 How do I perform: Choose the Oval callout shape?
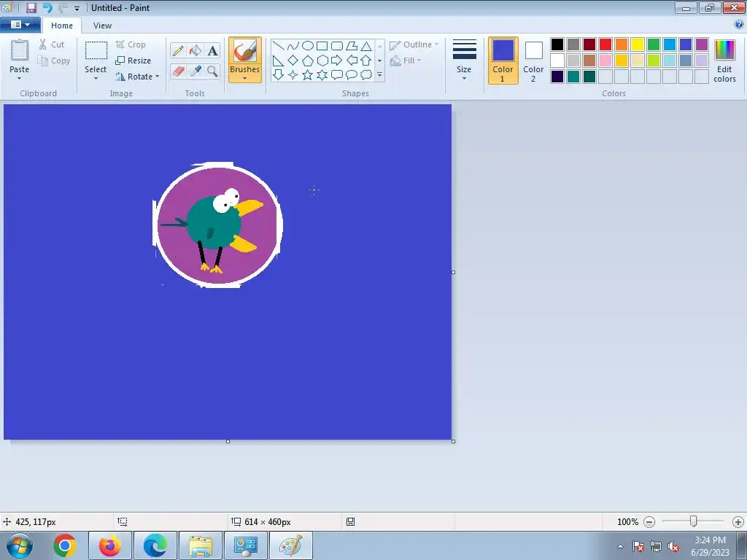[x=352, y=75]
